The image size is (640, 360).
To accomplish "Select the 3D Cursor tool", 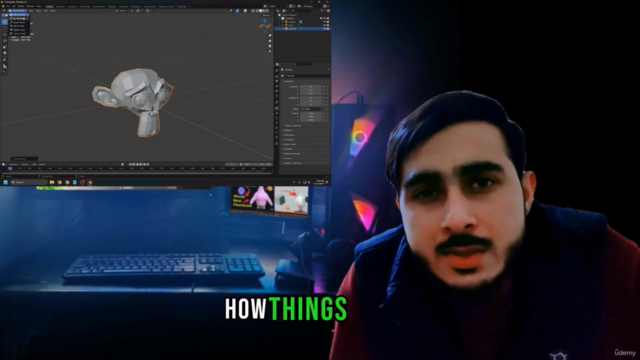I will pyautogui.click(x=5, y=28).
